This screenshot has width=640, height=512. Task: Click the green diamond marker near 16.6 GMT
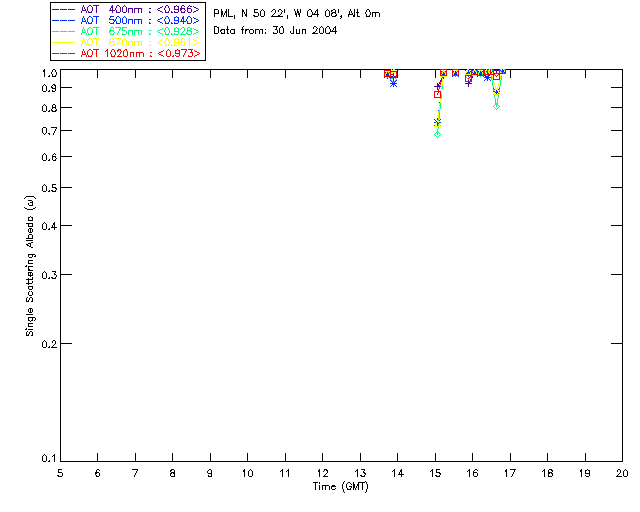[496, 105]
